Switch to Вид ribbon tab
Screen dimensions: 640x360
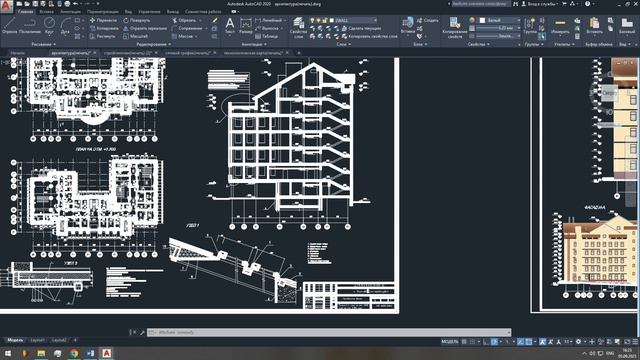128,12
